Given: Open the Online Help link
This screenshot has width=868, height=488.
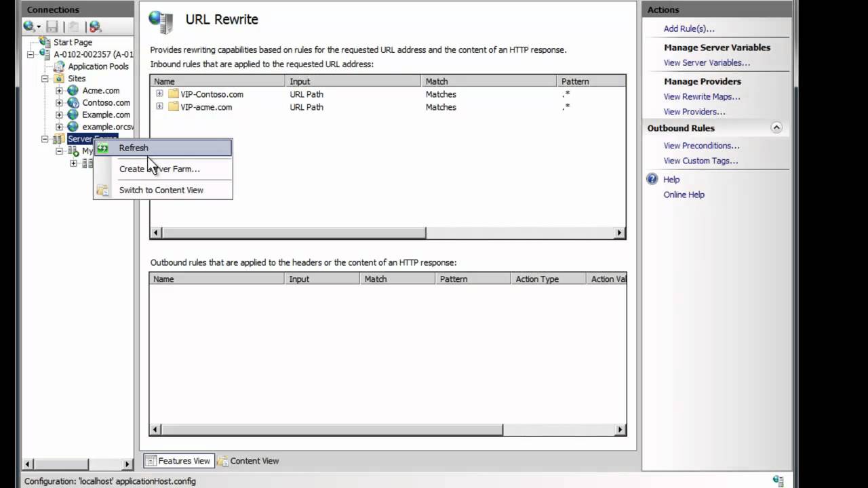Looking at the screenshot, I should tap(684, 195).
